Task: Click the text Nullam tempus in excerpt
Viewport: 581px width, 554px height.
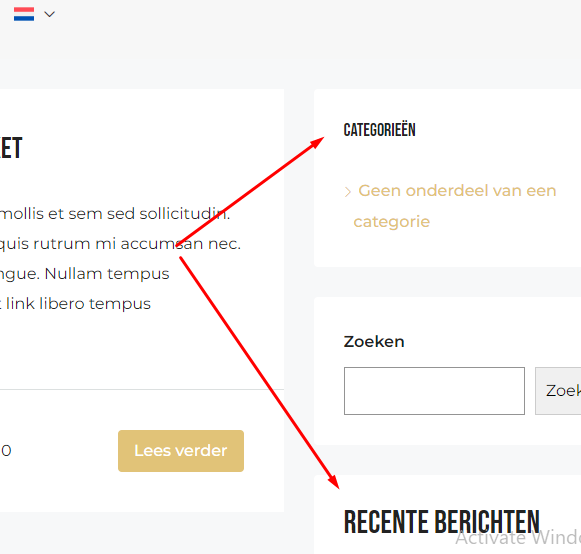Action: 107,274
